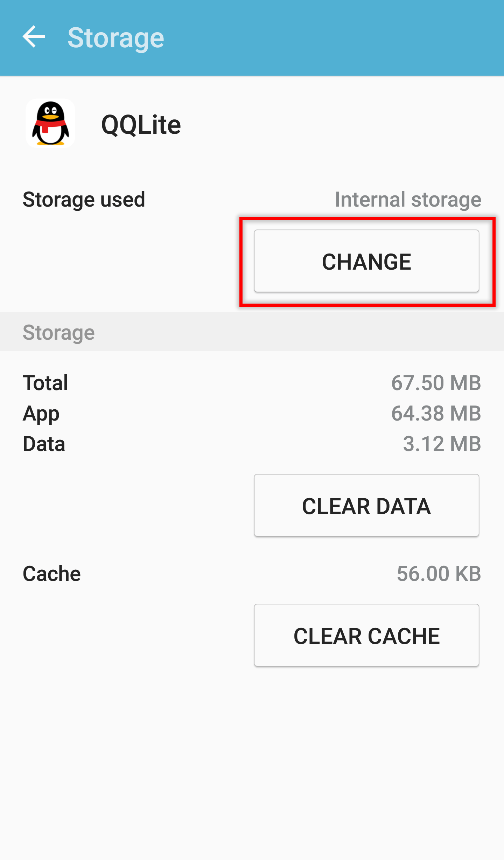Tap the CLEAR DATA button

coord(366,505)
